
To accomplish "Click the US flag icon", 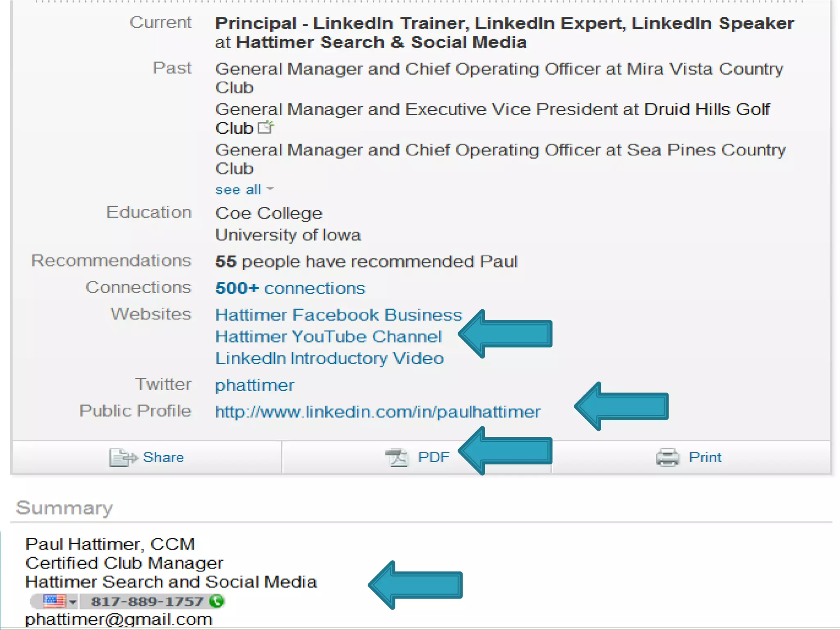I will click(55, 601).
